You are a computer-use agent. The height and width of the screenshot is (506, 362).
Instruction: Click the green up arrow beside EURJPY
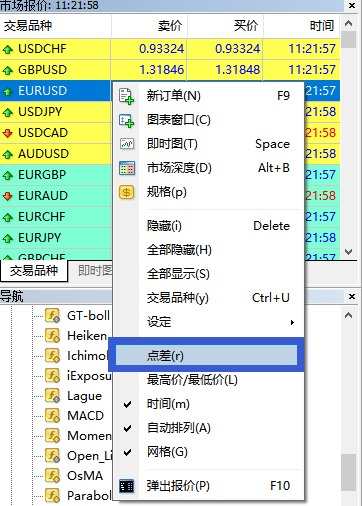pyautogui.click(x=8, y=239)
